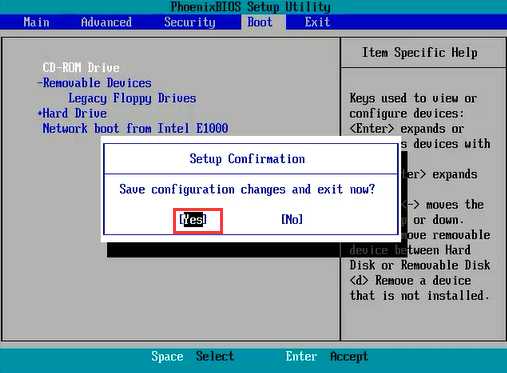Click 'Keys used to view or' help text
The width and height of the screenshot is (507, 373).
413,98
